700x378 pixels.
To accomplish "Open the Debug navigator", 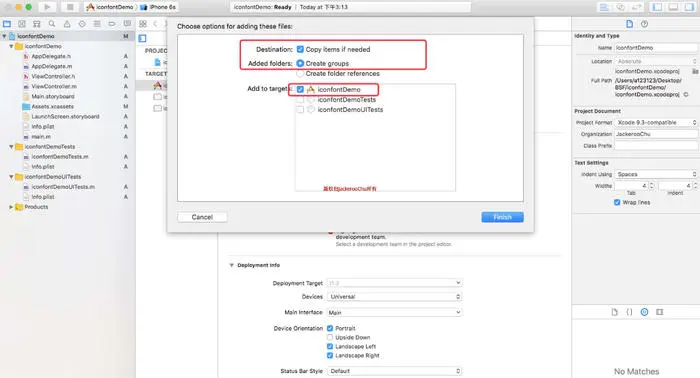I will (x=97, y=24).
